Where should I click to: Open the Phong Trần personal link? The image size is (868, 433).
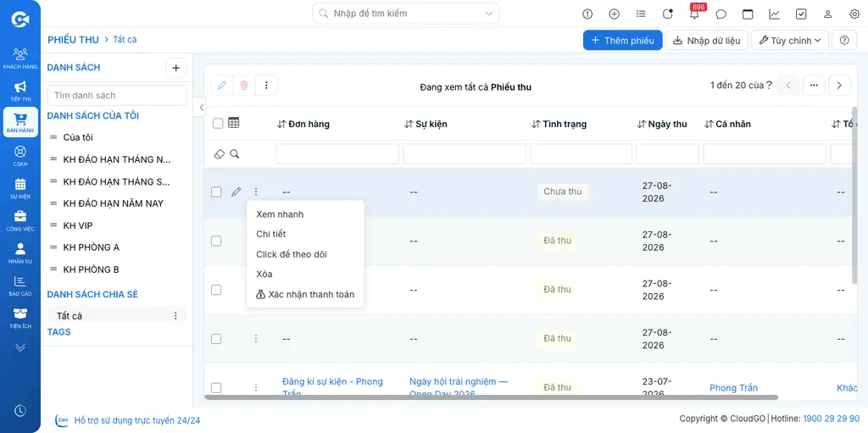[733, 387]
